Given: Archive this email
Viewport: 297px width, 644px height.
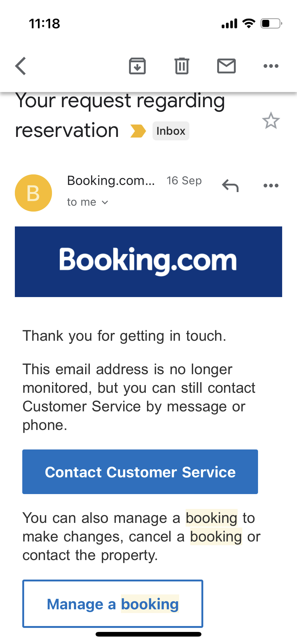Looking at the screenshot, I should click(137, 66).
